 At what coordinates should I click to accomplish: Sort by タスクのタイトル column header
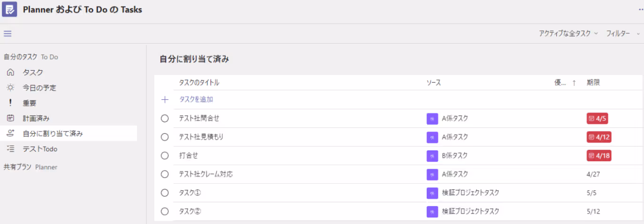tap(199, 82)
